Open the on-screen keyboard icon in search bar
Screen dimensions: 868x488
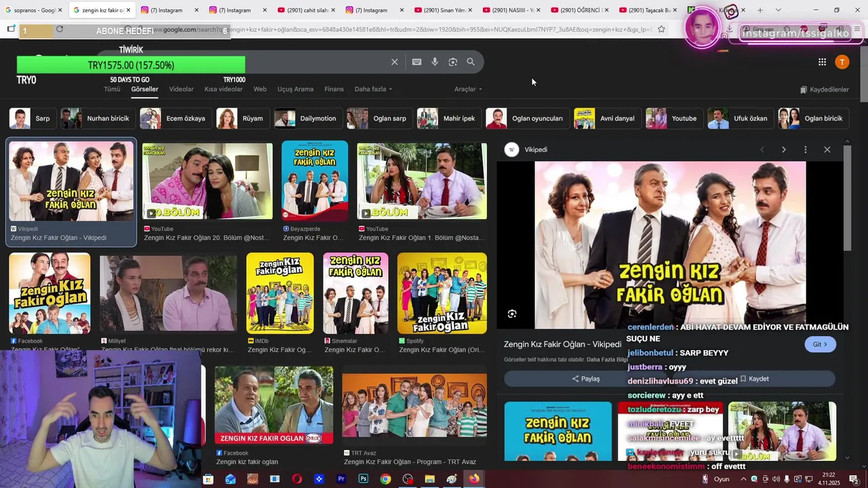[x=416, y=62]
